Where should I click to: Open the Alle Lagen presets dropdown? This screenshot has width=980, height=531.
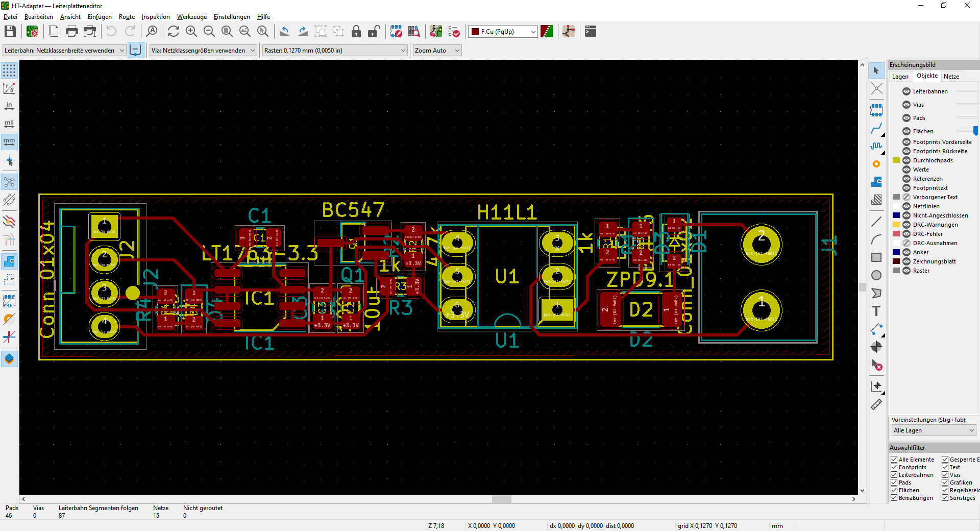click(x=934, y=430)
